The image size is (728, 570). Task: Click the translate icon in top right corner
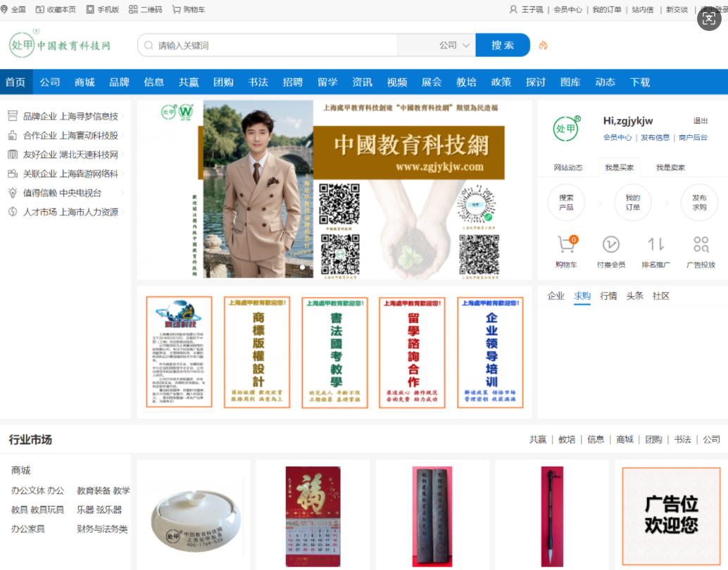pyautogui.click(x=709, y=18)
